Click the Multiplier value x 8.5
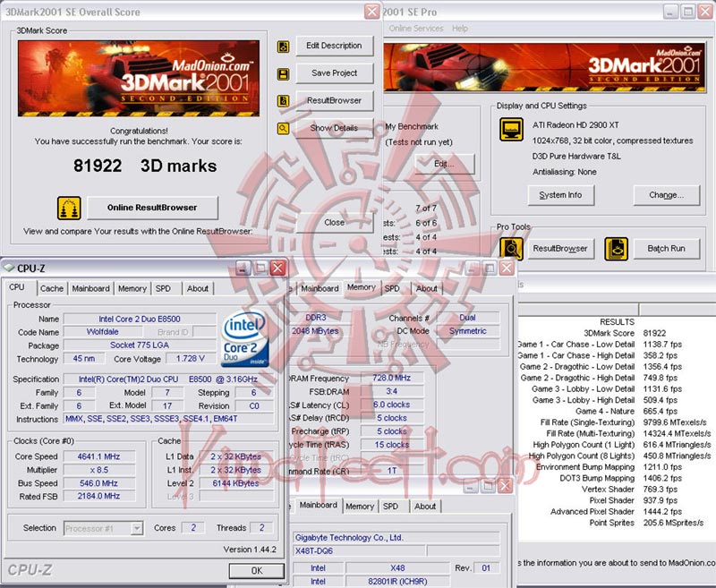Image resolution: width=716 pixels, height=588 pixels. (x=99, y=470)
